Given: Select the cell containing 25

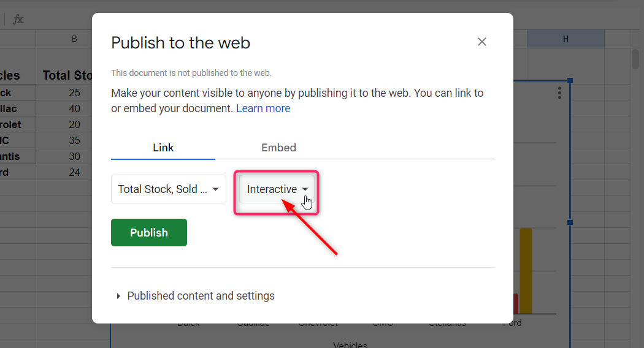Looking at the screenshot, I should click(x=74, y=93).
